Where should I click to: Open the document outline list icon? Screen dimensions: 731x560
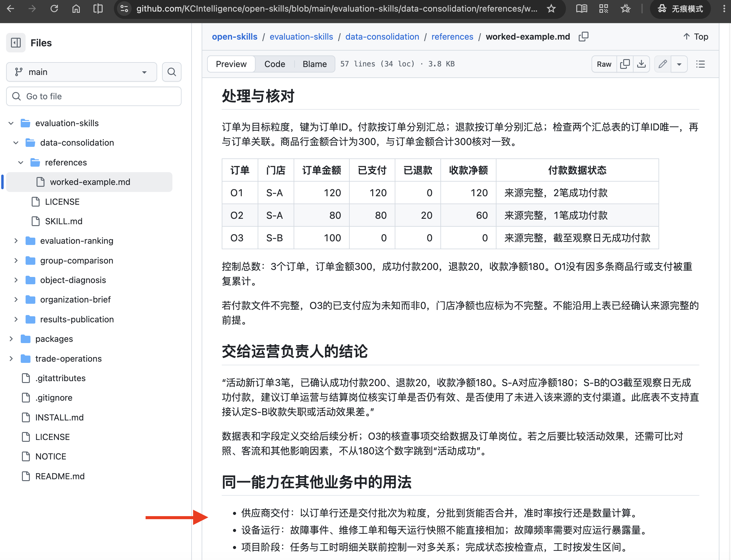[x=700, y=64]
